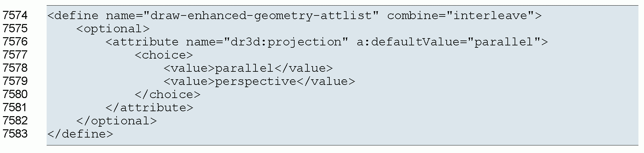The image size is (644, 153).
Task: Click the word perspective in the code
Action: pyautogui.click(x=255, y=82)
